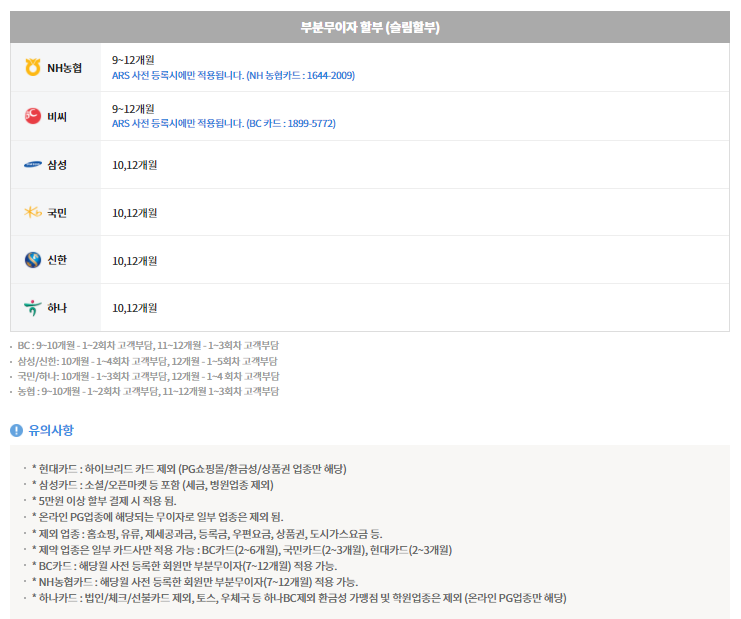Click the BC카드 사전 등록 회원 note
This screenshot has height=619, width=741.
[x=184, y=566]
